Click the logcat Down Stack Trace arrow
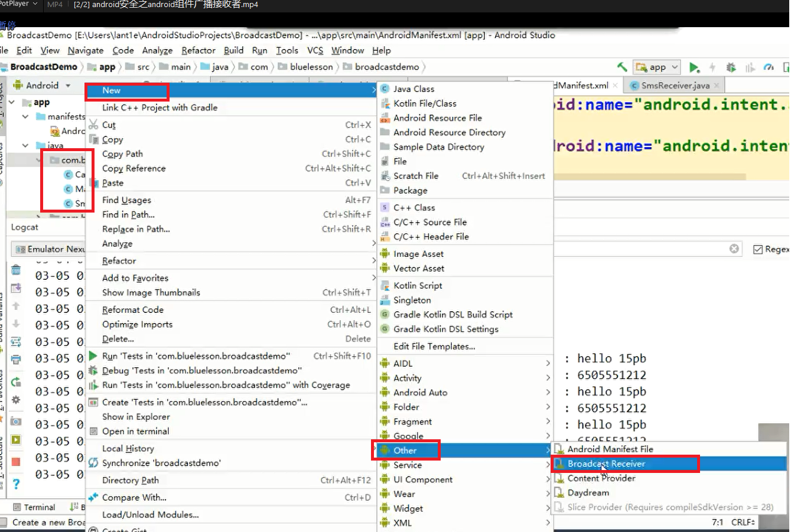The image size is (791, 532). point(16,324)
